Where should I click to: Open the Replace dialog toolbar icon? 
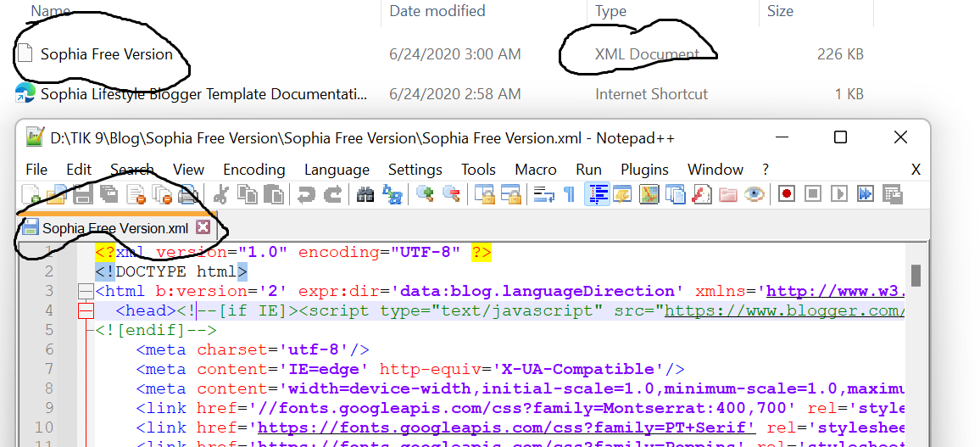click(392, 194)
